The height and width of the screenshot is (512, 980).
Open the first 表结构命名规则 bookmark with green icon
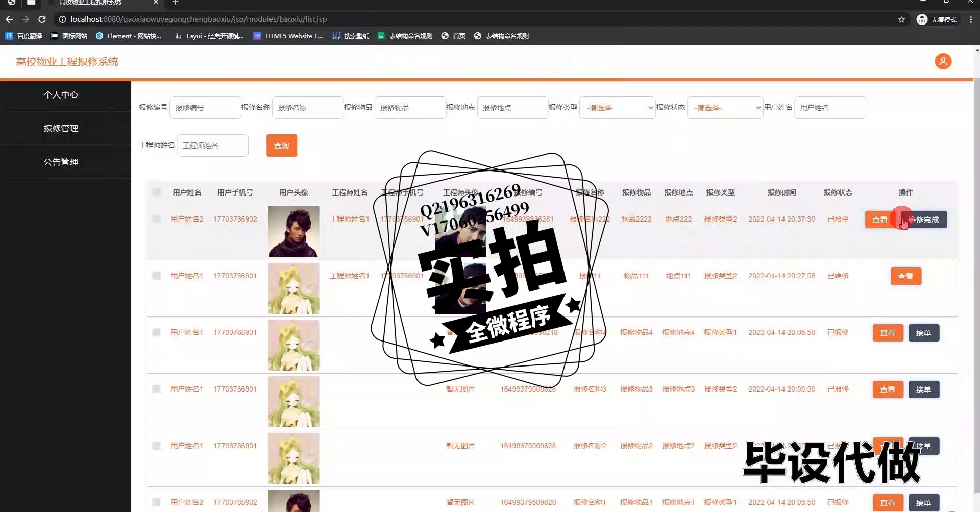405,36
